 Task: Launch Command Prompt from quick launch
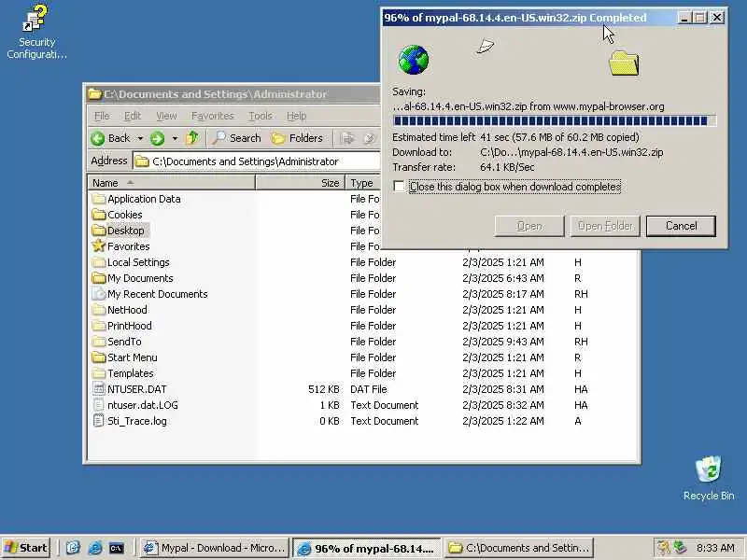117,548
